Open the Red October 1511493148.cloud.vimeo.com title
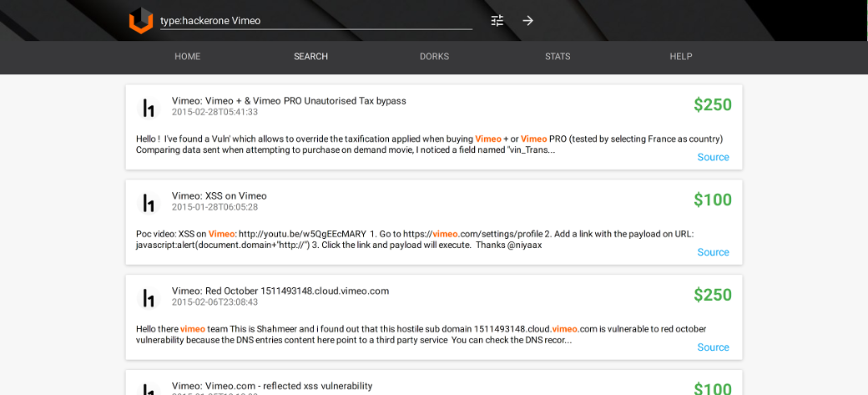The width and height of the screenshot is (868, 395). tap(280, 291)
